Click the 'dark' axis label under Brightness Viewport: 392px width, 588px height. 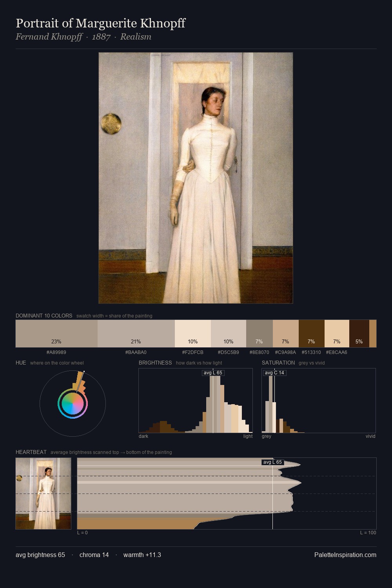coord(143,436)
